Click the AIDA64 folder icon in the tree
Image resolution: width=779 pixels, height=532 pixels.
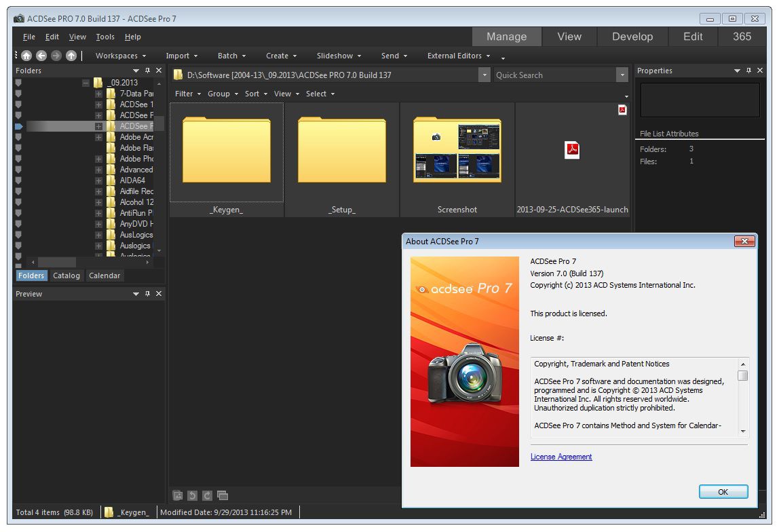(111, 180)
